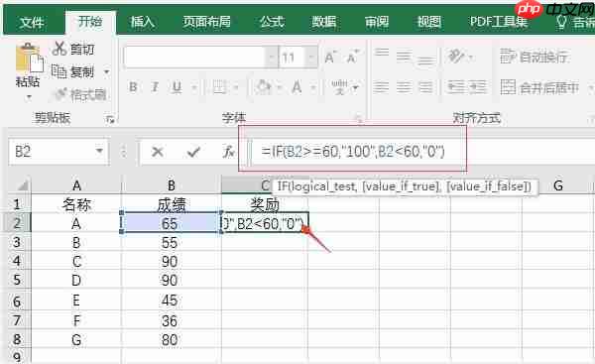
Task: Confirm formula with checkmark button
Action: pos(193,152)
